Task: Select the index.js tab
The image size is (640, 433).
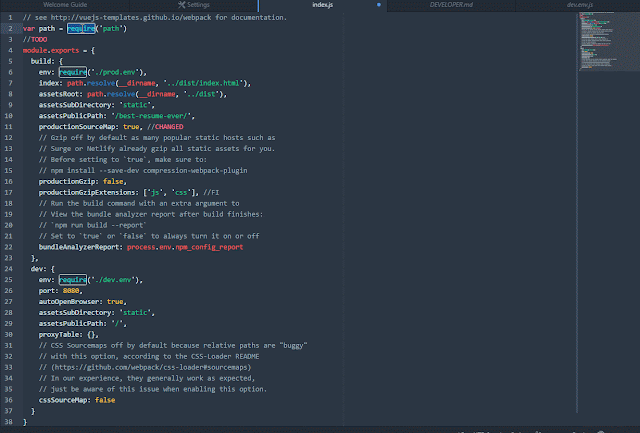Action: pyautogui.click(x=322, y=5)
